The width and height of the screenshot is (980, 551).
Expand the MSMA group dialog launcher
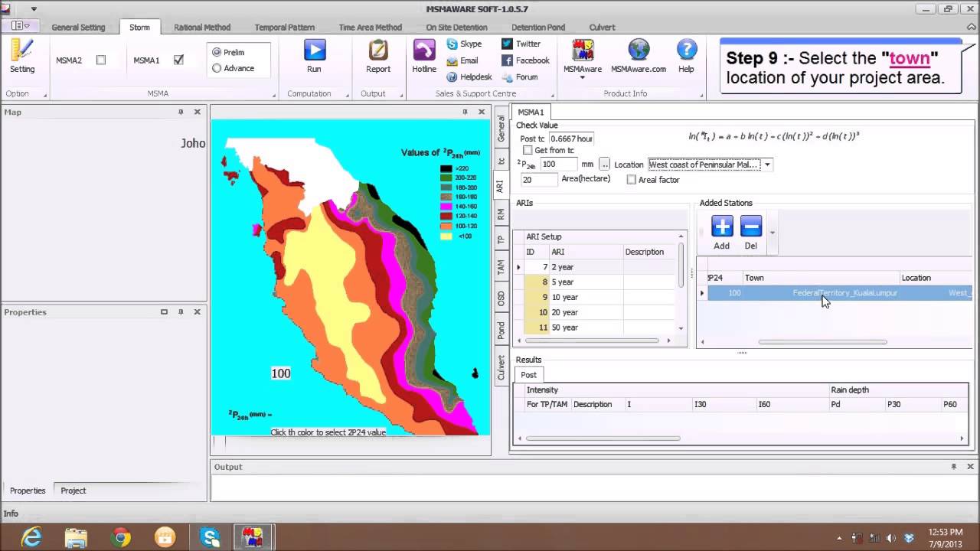274,96
